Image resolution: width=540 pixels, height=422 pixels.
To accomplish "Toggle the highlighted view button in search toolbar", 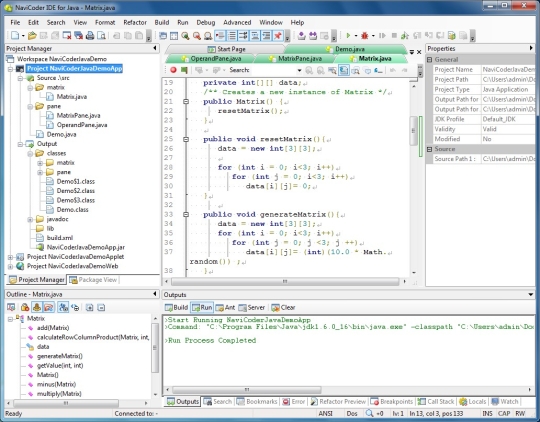I will pos(343,70).
